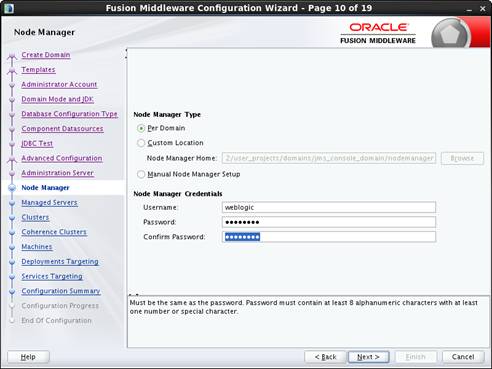This screenshot has width=492, height=369.
Task: Click the Node Manager step bullet icon
Action: (12, 188)
